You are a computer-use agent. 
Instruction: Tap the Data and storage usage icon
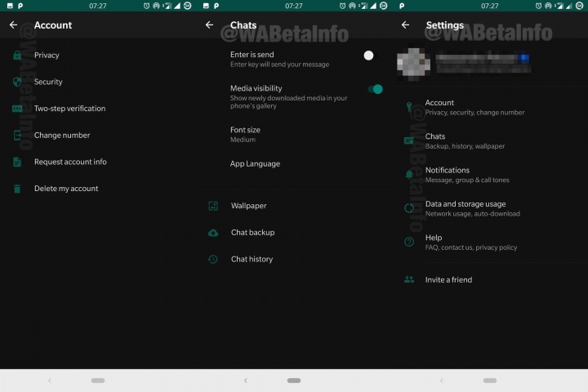point(409,208)
